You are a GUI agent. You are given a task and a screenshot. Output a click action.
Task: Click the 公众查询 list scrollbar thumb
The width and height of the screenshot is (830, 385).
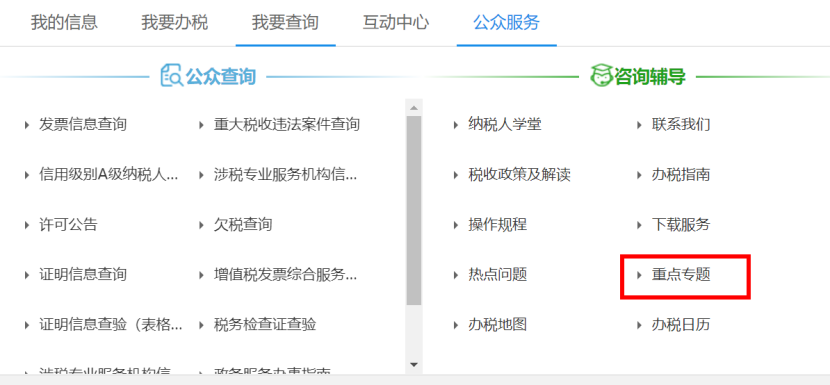coord(414,210)
